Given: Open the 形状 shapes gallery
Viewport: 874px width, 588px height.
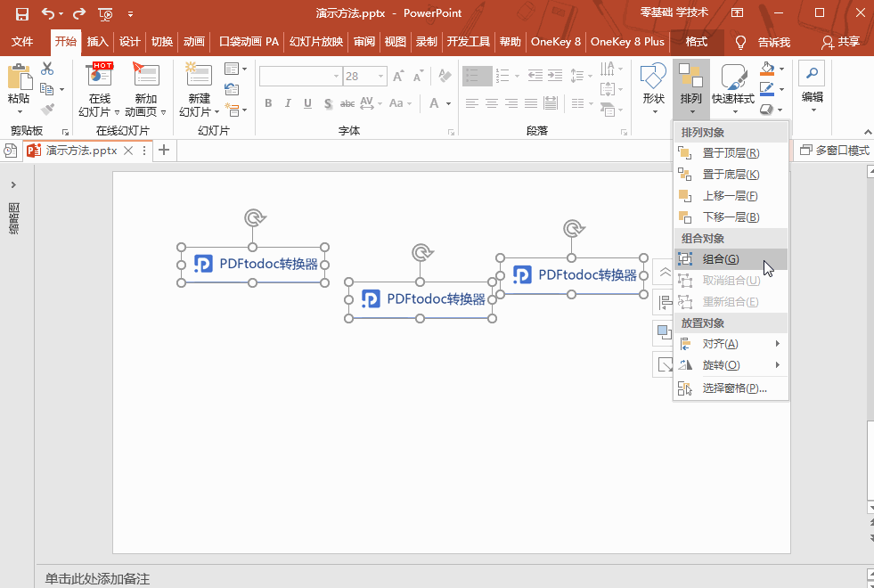Looking at the screenshot, I should (x=653, y=89).
